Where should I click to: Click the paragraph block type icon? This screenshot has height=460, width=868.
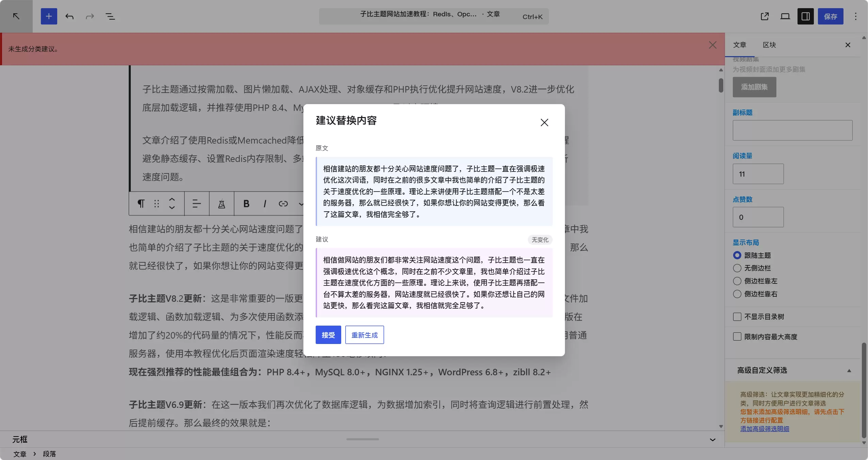point(141,203)
